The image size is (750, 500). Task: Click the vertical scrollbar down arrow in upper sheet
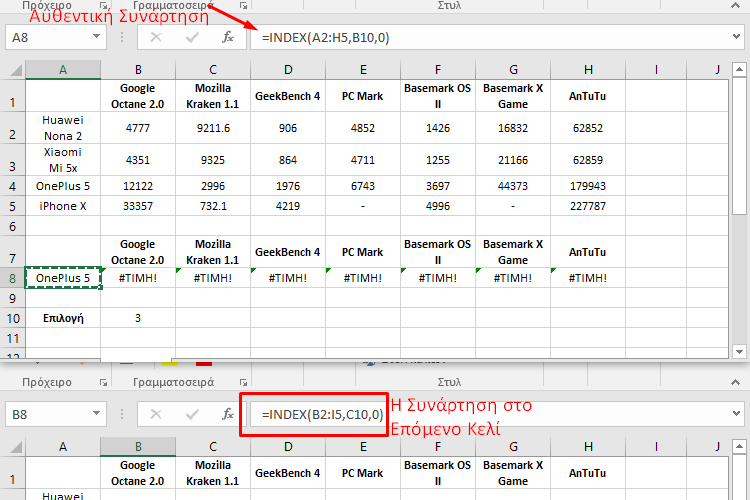[739, 351]
